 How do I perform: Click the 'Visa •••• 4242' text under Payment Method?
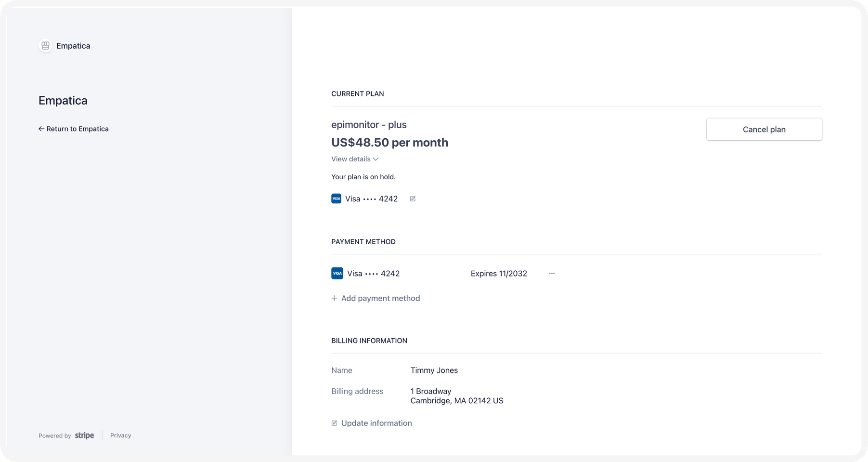[374, 274]
